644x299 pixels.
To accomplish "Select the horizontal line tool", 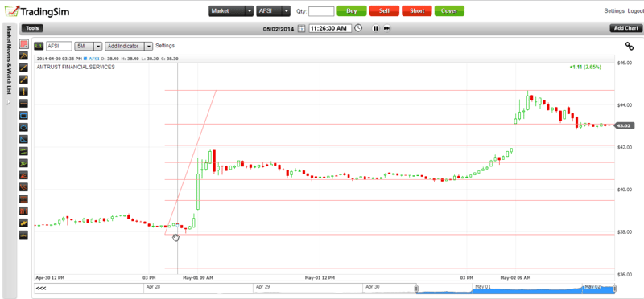I will [x=24, y=104].
